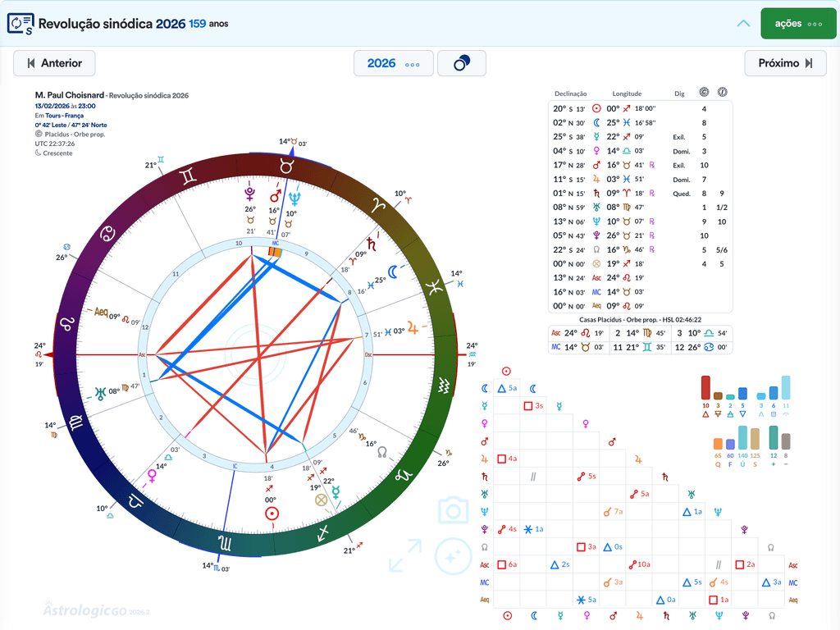The width and height of the screenshot is (840, 630).
Task: Click the conjunction "7a" cell in the aspect grid
Action: pos(613,512)
